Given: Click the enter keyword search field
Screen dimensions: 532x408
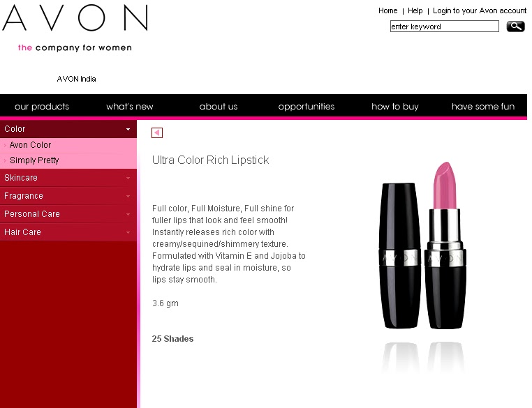Looking at the screenshot, I should click(x=445, y=27).
